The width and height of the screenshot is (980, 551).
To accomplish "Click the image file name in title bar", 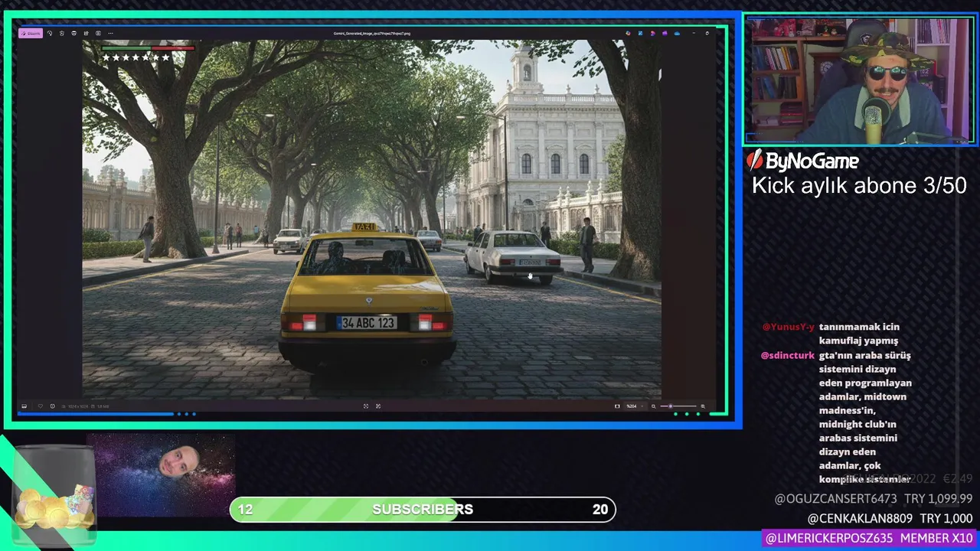I will [x=372, y=34].
